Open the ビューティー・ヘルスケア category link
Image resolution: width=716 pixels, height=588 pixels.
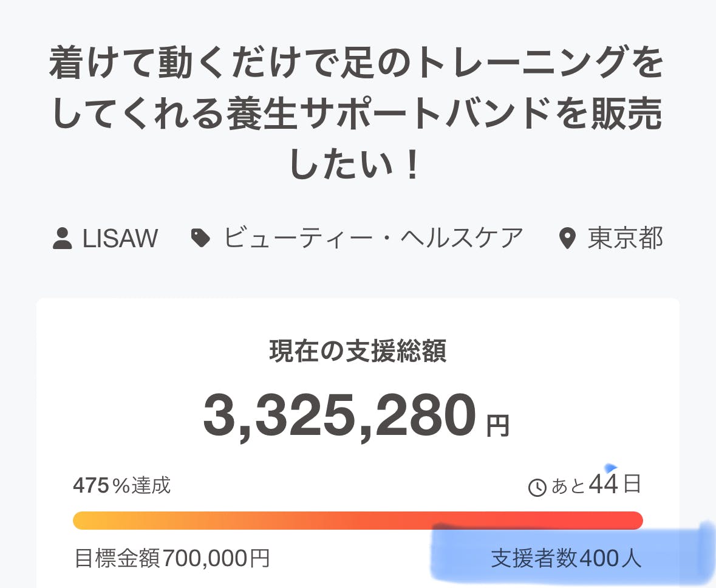pos(372,238)
